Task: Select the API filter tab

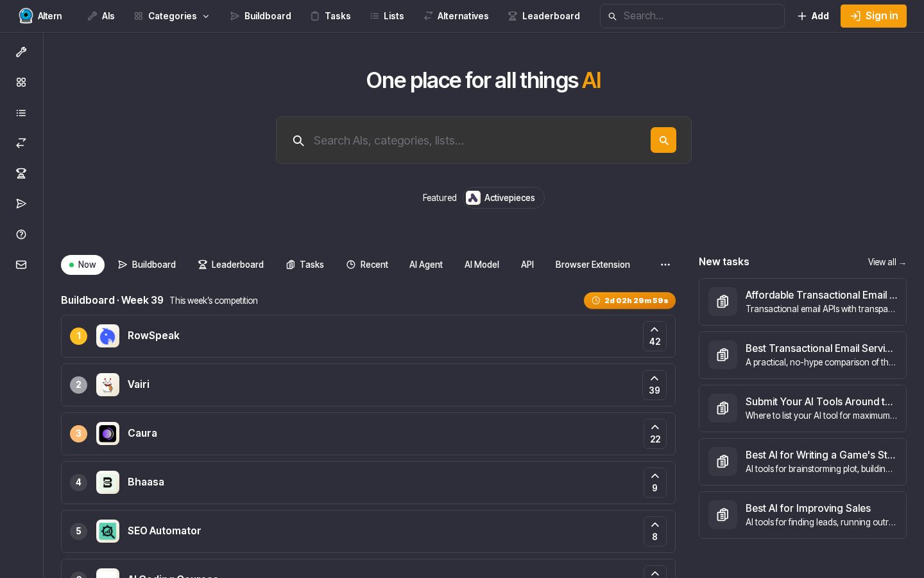Action: [527, 265]
